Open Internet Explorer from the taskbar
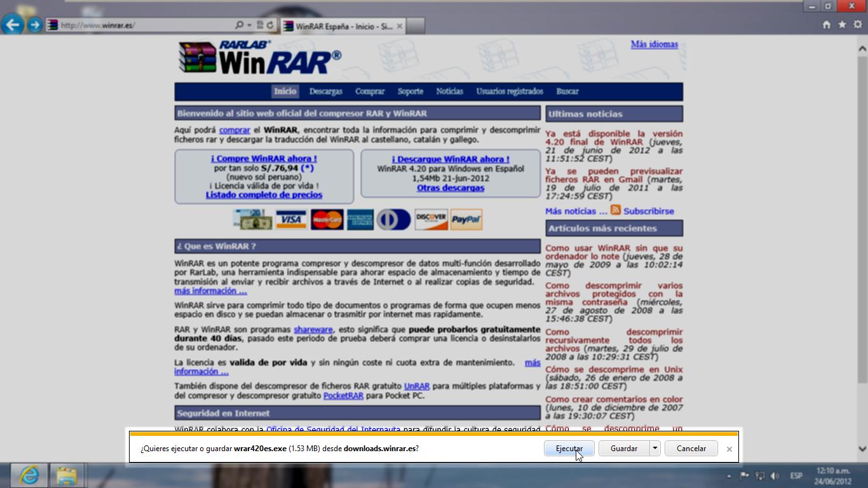 (29, 475)
